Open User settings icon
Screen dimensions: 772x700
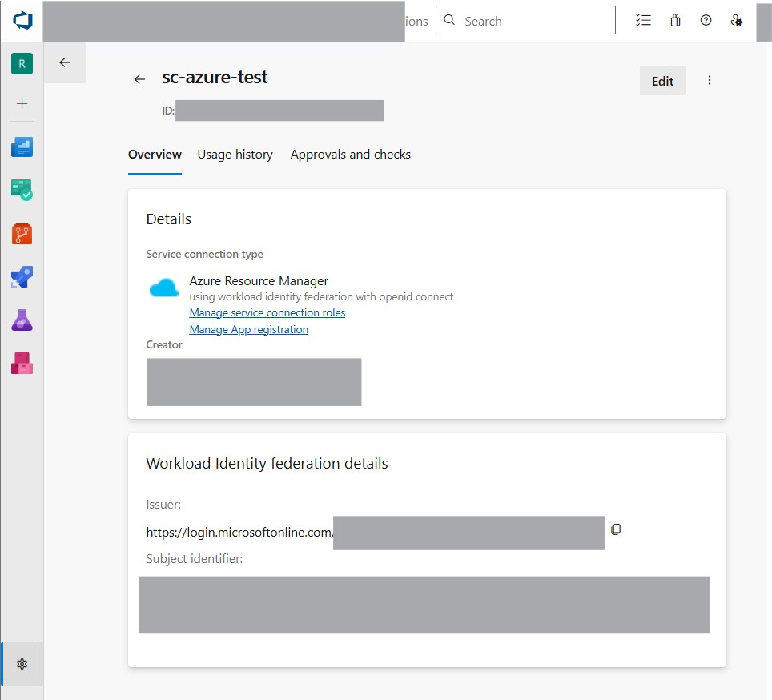(737, 20)
